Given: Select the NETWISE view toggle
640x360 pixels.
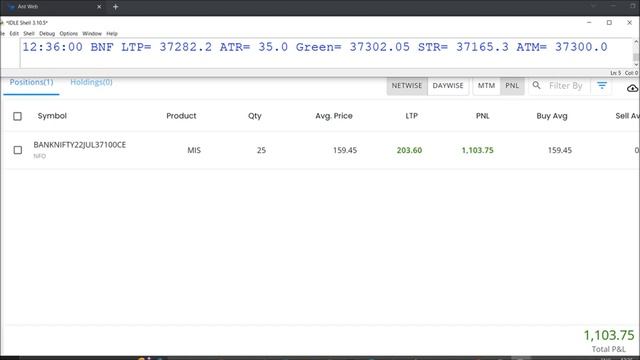Looking at the screenshot, I should pyautogui.click(x=407, y=86).
